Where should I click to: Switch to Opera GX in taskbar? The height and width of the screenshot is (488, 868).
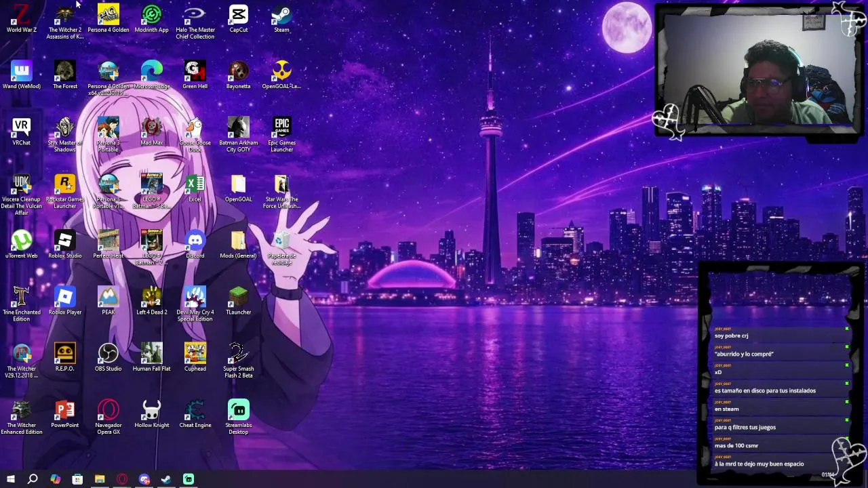tap(122, 479)
